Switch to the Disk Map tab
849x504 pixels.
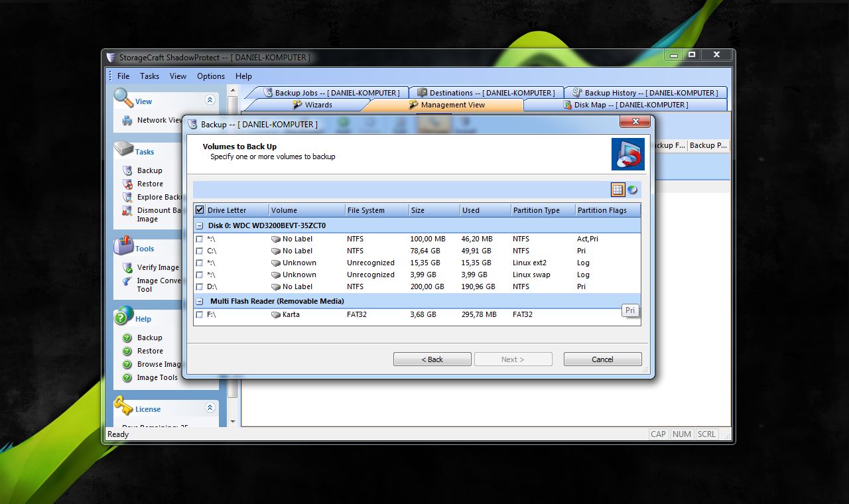click(x=625, y=105)
